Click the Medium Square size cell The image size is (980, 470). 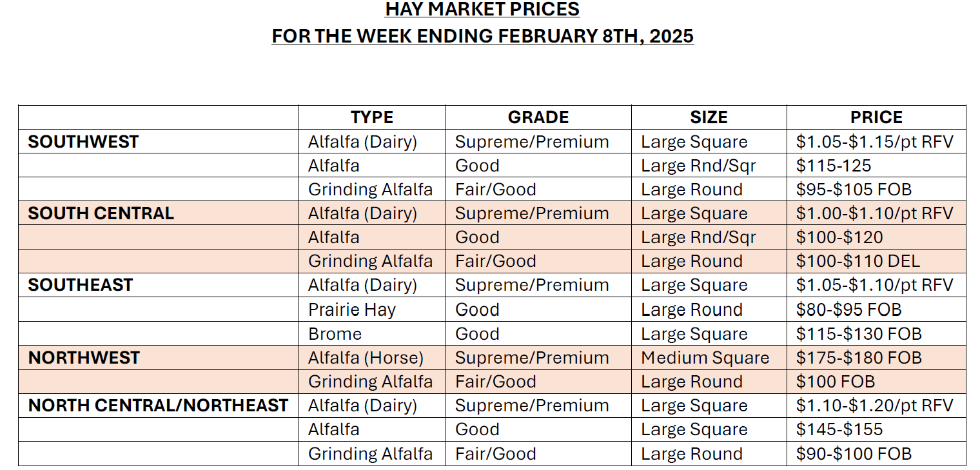tap(705, 358)
